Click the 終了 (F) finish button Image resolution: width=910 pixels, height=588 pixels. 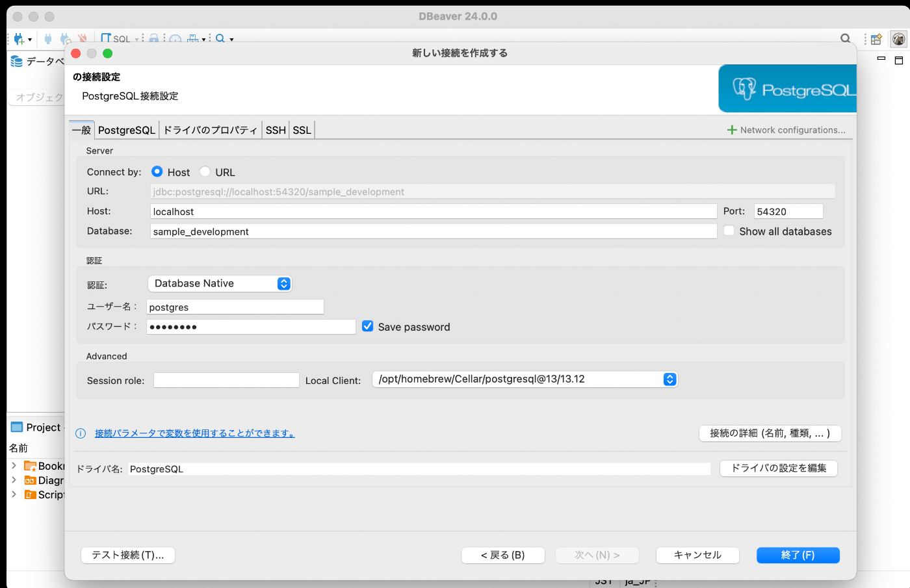(x=798, y=555)
